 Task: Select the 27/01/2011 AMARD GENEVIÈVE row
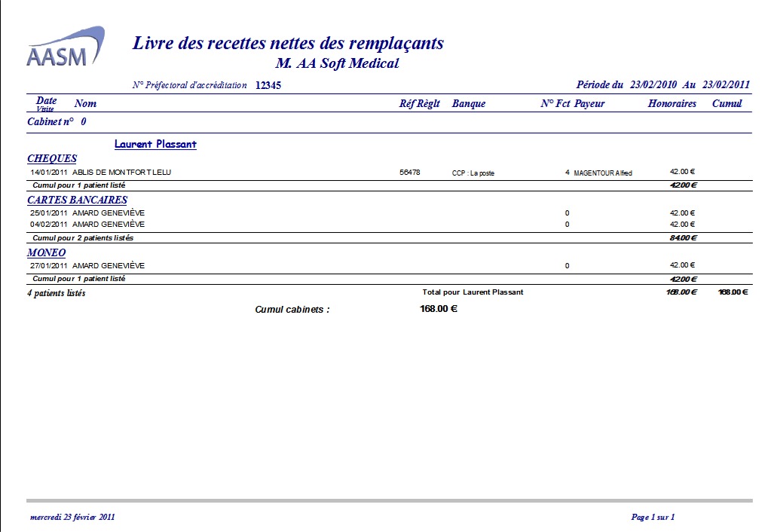363,265
